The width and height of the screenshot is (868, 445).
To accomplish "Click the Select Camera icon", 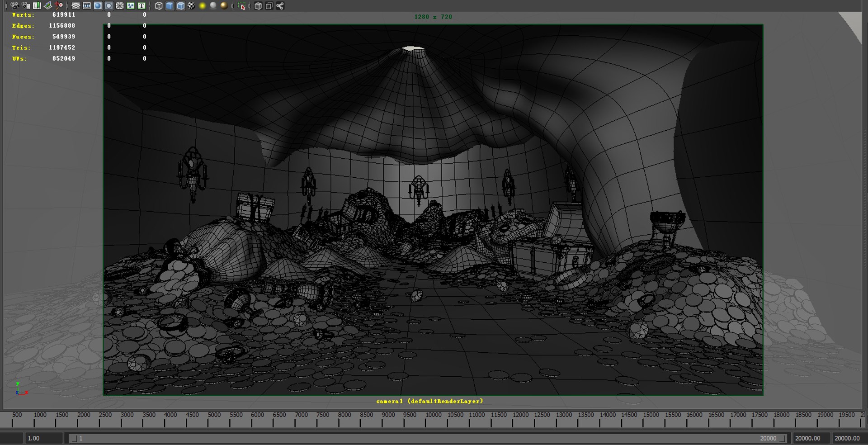I will 14,5.
